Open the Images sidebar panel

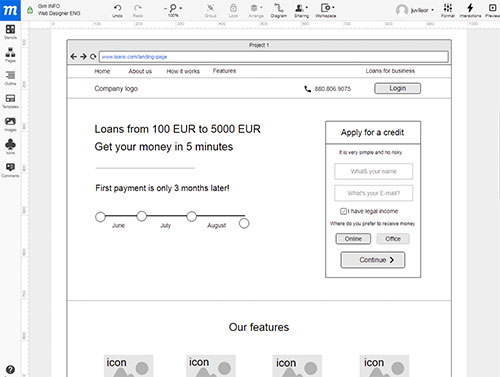pos(10,124)
